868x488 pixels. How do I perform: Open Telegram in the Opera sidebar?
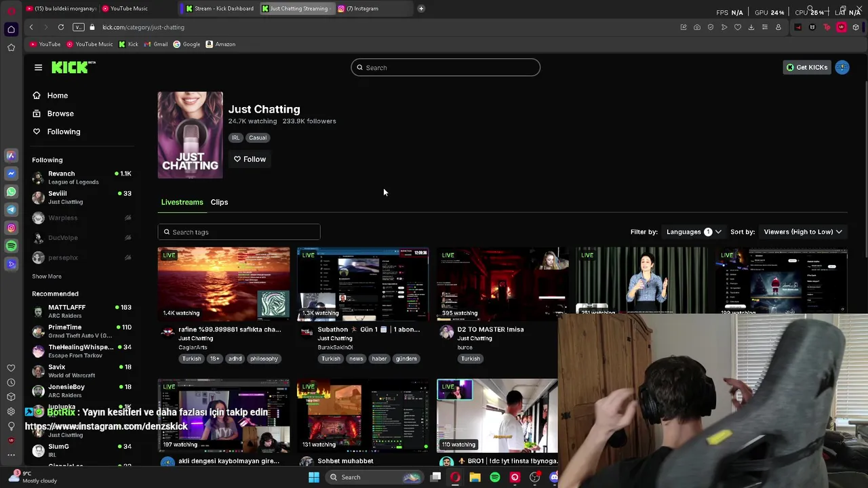[11, 210]
